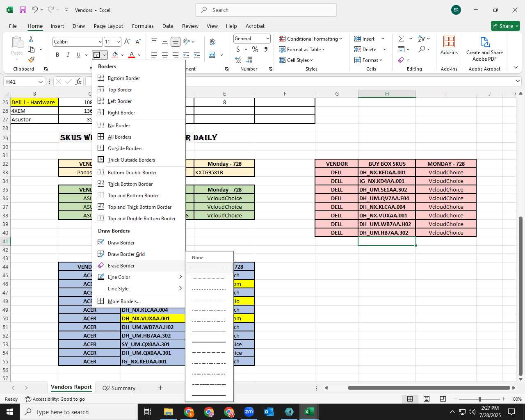Toggle Bottom Align for the cell
Viewport: 525px width, 420px height.
[x=175, y=41]
